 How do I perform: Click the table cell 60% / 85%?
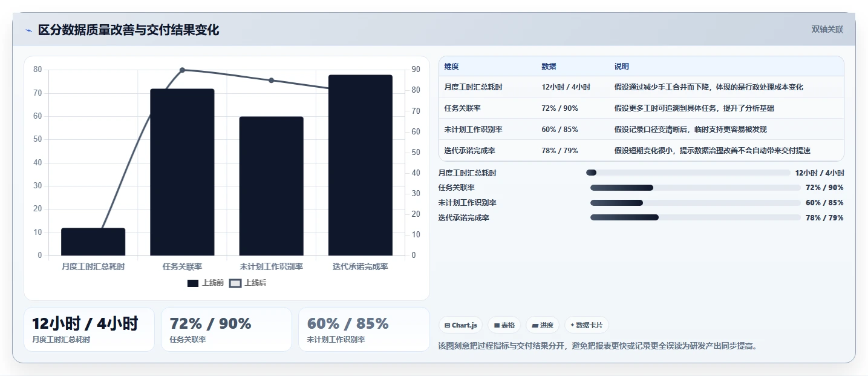(560, 130)
